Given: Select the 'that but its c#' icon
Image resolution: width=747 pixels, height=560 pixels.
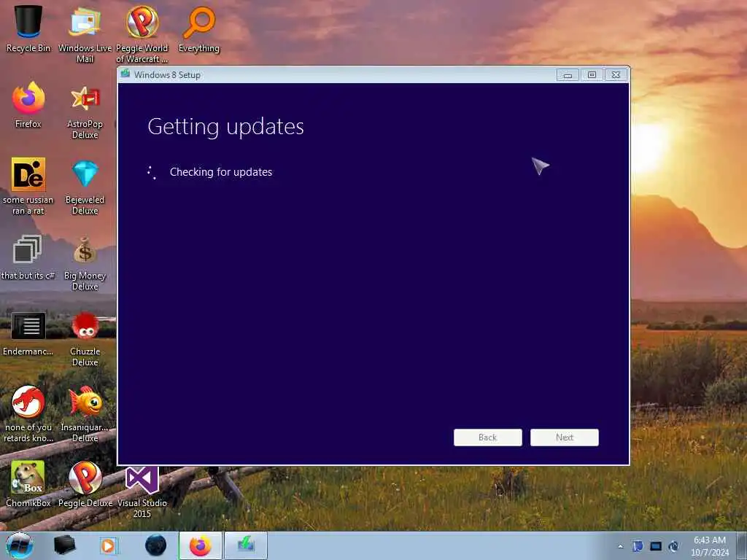Looking at the screenshot, I should [x=28, y=257].
